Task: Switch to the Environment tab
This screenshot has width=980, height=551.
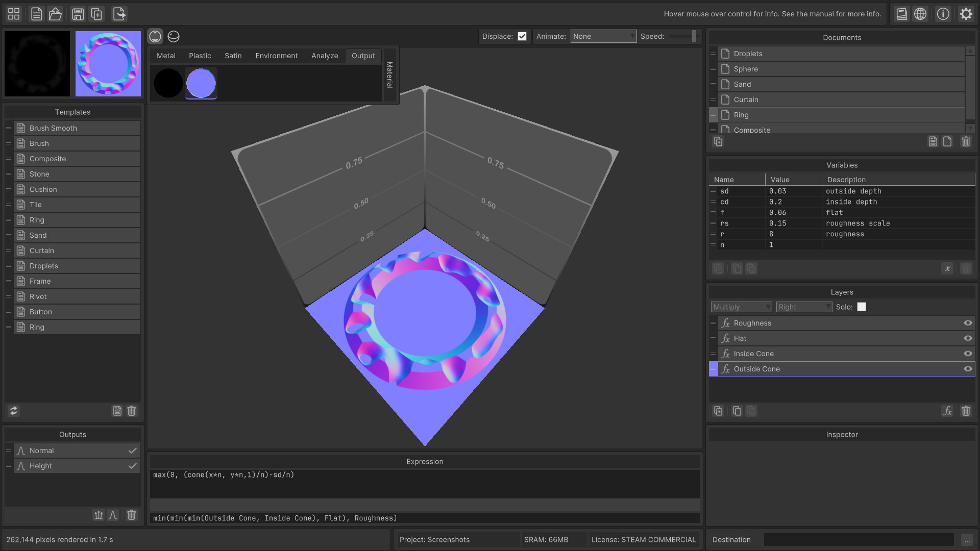Action: 276,56
